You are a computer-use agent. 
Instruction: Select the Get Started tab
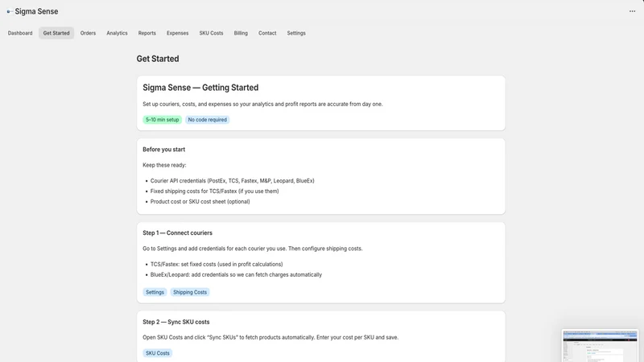[56, 33]
